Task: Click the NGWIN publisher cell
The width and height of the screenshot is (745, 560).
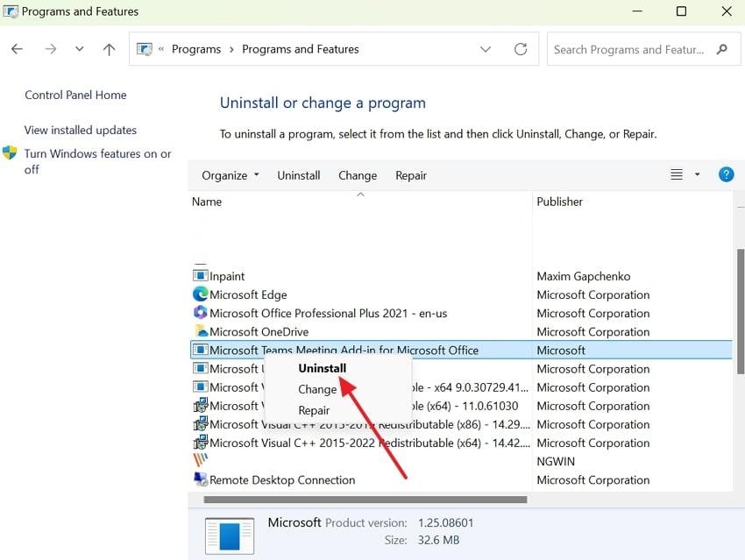Action: 556,462
